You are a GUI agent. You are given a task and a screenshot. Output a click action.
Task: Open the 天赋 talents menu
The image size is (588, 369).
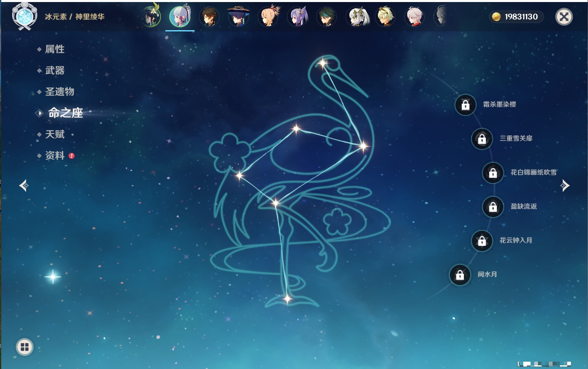[55, 134]
